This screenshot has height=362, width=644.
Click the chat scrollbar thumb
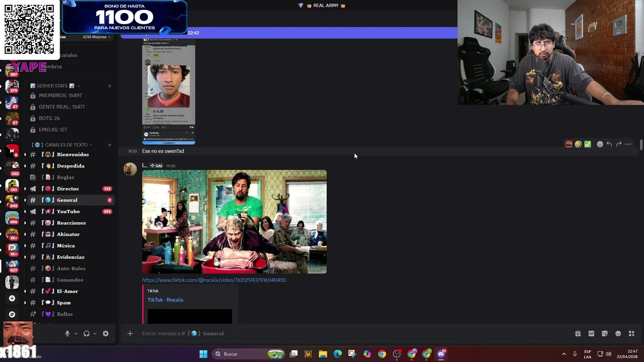[641, 145]
